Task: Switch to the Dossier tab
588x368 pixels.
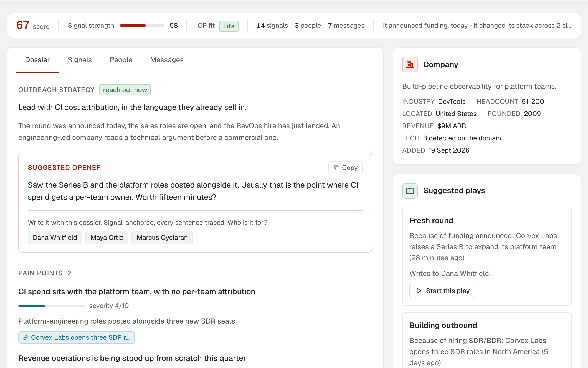Action: click(37, 60)
